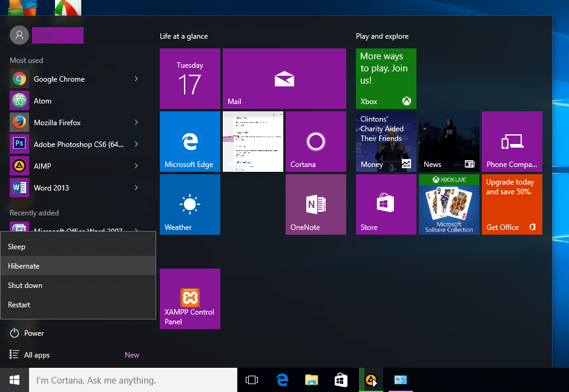Select Sleep from the power menu
Viewport: 569px width, 392px height.
tap(78, 247)
